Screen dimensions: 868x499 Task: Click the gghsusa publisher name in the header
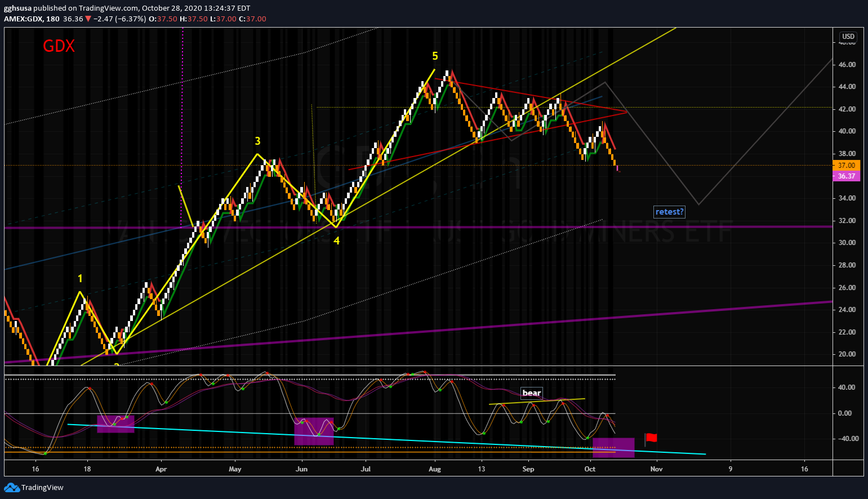point(18,8)
